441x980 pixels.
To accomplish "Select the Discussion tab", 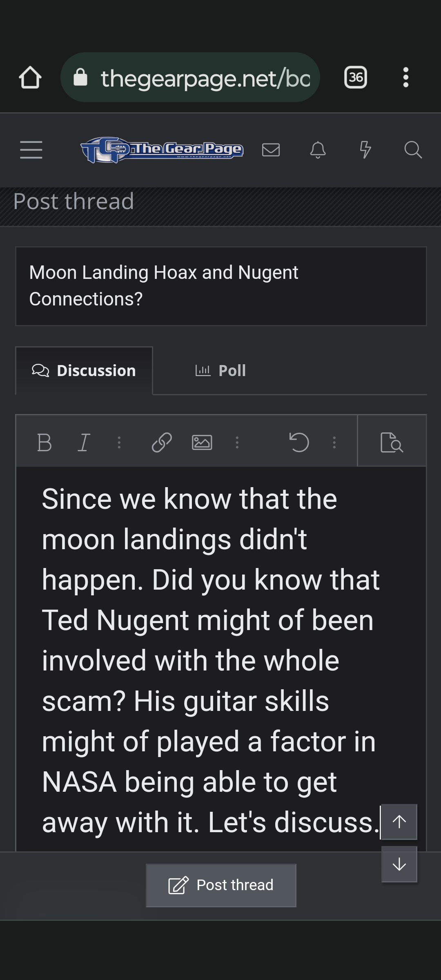I will coord(84,371).
